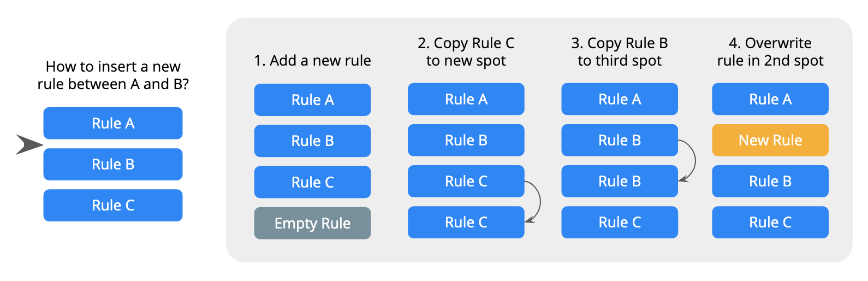Click Rule A in the leftmost question list
This screenshot has width=868, height=281.
(113, 124)
